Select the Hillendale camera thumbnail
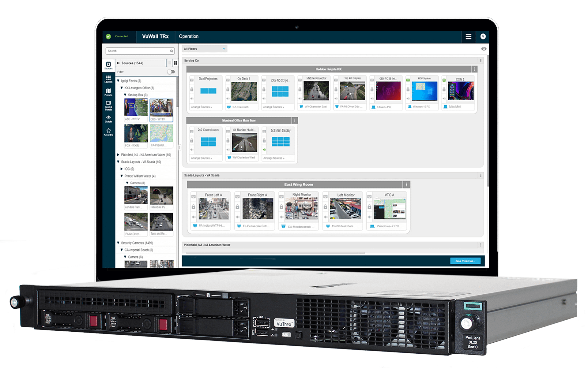 (161, 198)
